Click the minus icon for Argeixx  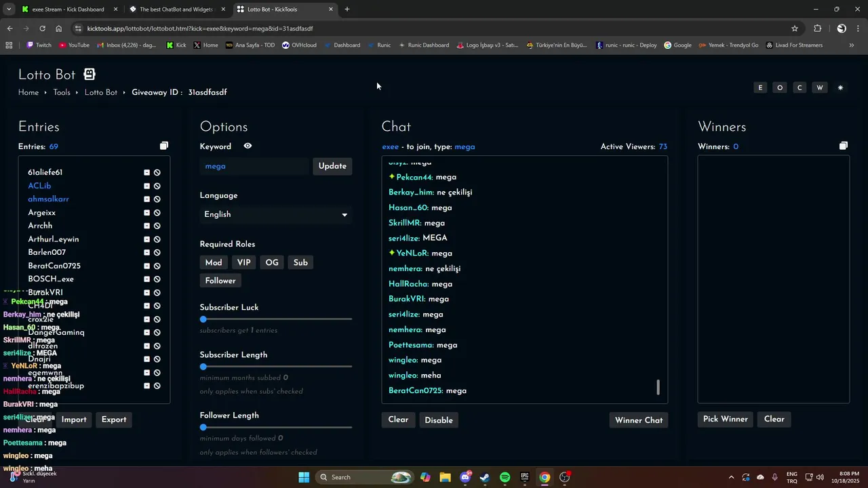pos(146,213)
